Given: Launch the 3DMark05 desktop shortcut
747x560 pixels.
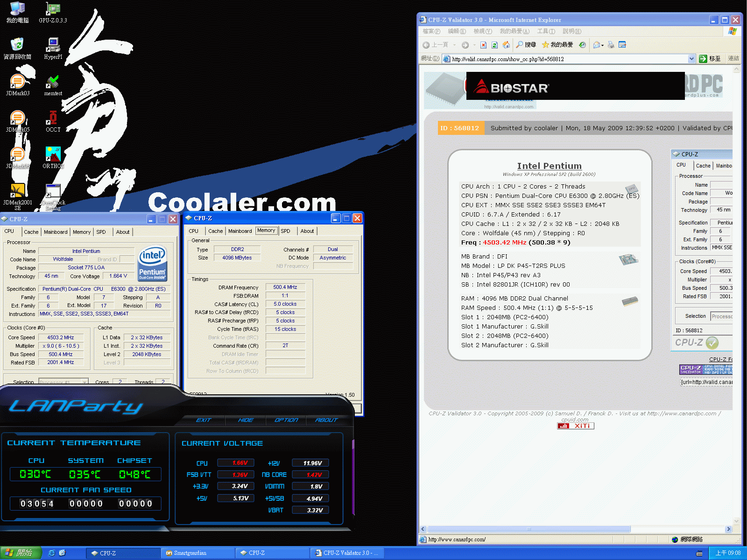Looking at the screenshot, I should tap(17, 122).
